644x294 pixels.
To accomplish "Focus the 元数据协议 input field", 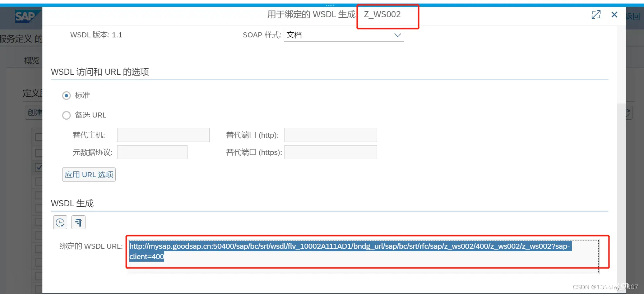I will click(152, 152).
